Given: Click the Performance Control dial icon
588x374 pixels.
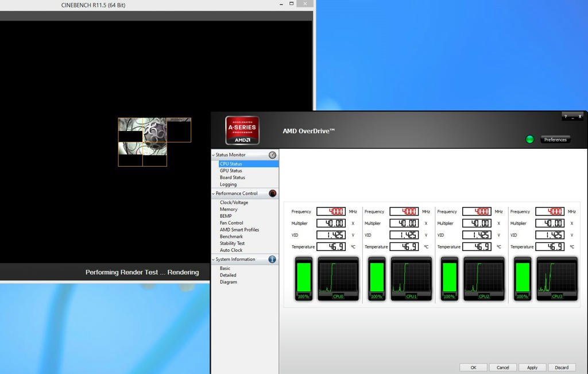Looking at the screenshot, I should (272, 194).
